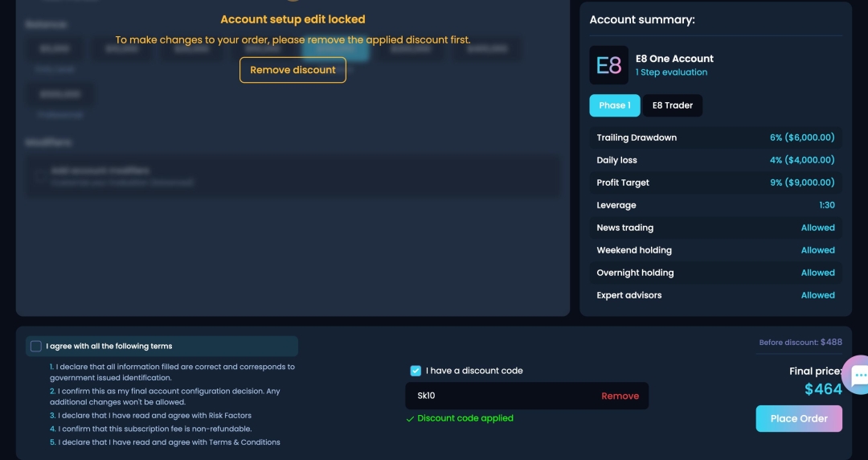This screenshot has height=460, width=868.
Task: Click the final price $464 amount
Action: coord(823,389)
